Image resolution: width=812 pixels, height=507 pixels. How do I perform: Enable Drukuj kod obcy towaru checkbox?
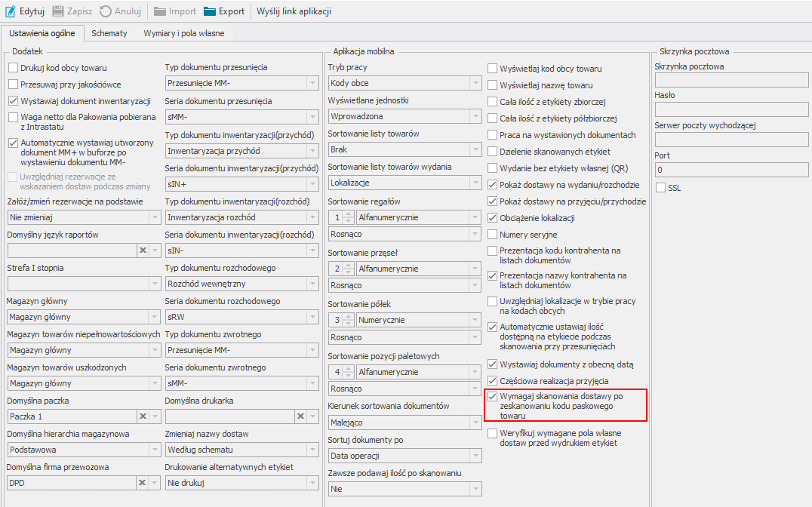click(14, 69)
